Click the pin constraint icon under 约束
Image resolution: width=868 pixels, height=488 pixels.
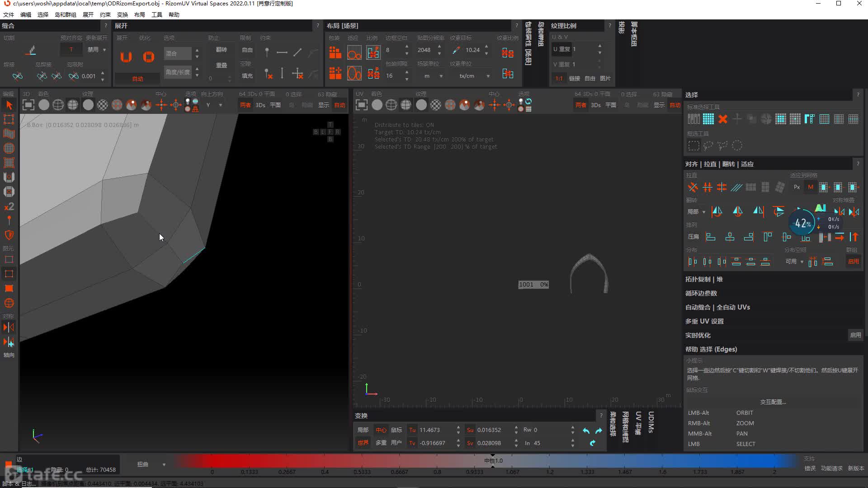pyautogui.click(x=267, y=52)
